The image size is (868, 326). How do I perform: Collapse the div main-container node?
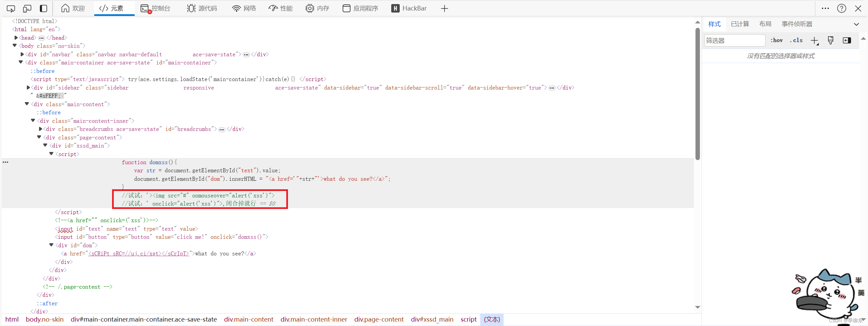coord(21,62)
